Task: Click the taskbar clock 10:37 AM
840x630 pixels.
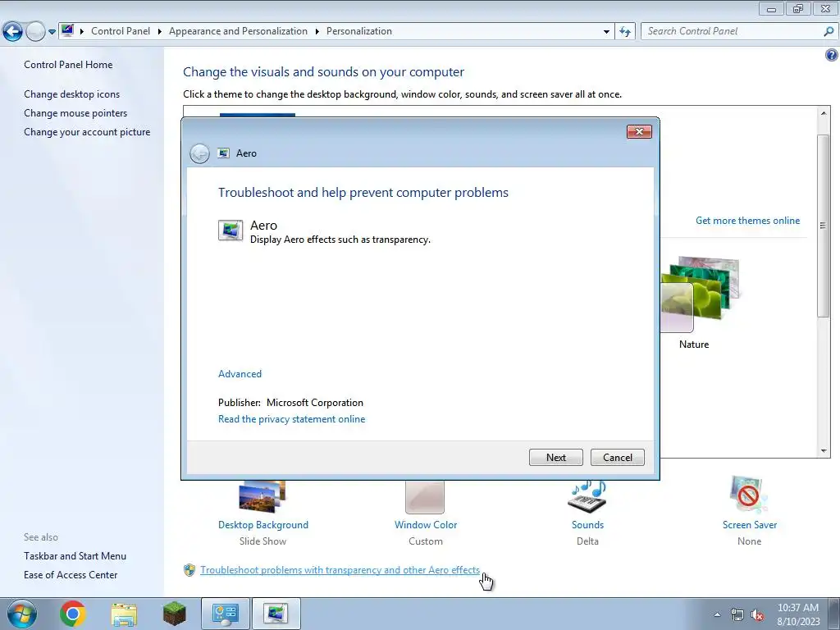Action: 798,608
